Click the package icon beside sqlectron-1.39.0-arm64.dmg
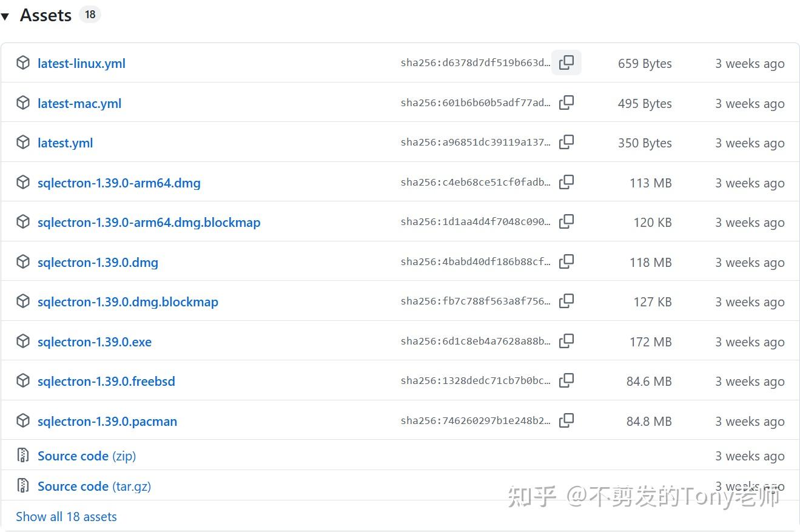Image resolution: width=800 pixels, height=532 pixels. [23, 183]
